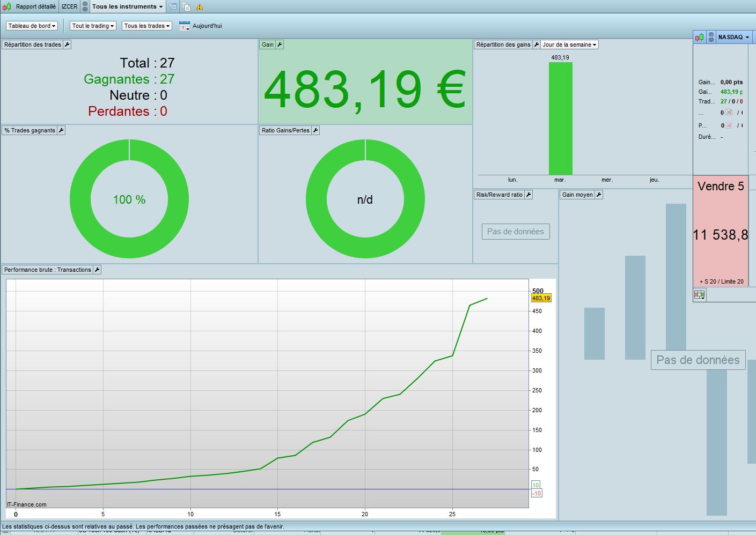The height and width of the screenshot is (535, 756).
Task: Open settings wrench for Répartition des trades
Action: pyautogui.click(x=67, y=44)
